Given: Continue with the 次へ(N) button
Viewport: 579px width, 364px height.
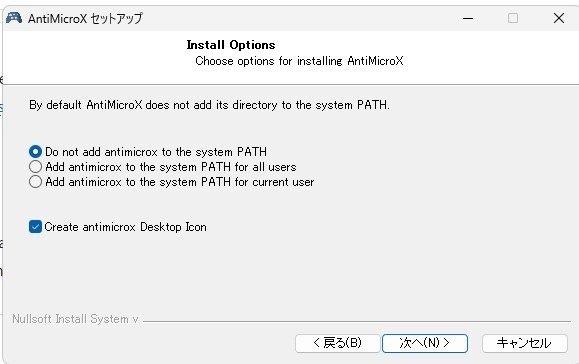Looking at the screenshot, I should click(x=425, y=343).
